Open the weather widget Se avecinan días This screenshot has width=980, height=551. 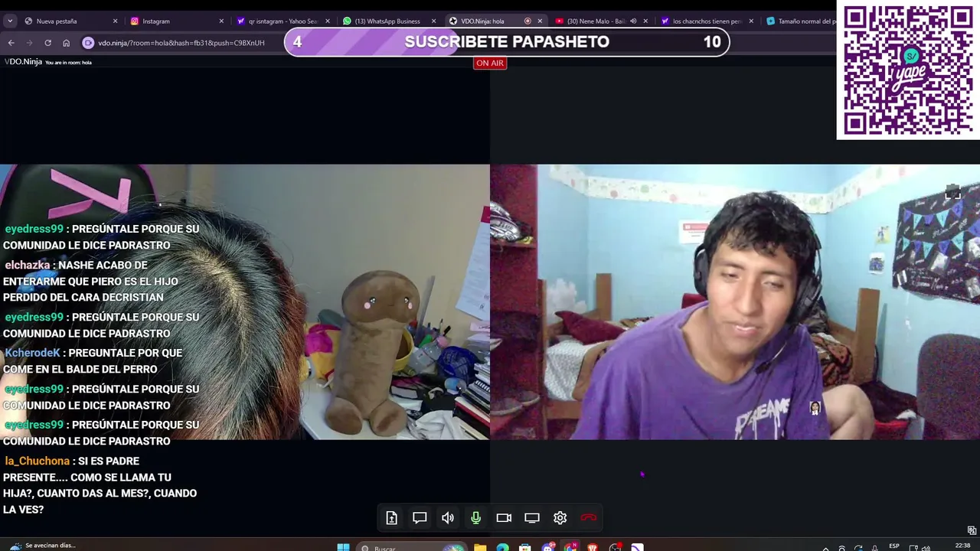42,546
